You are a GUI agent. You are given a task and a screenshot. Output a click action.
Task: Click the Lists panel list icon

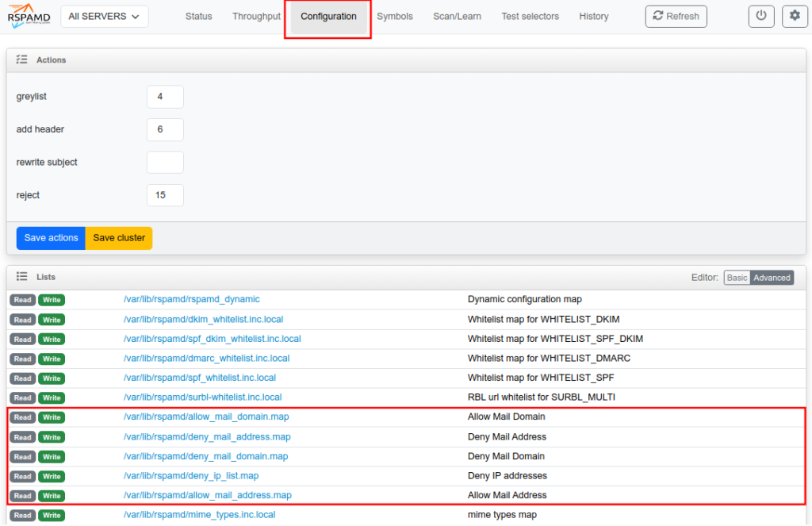pyautogui.click(x=21, y=277)
